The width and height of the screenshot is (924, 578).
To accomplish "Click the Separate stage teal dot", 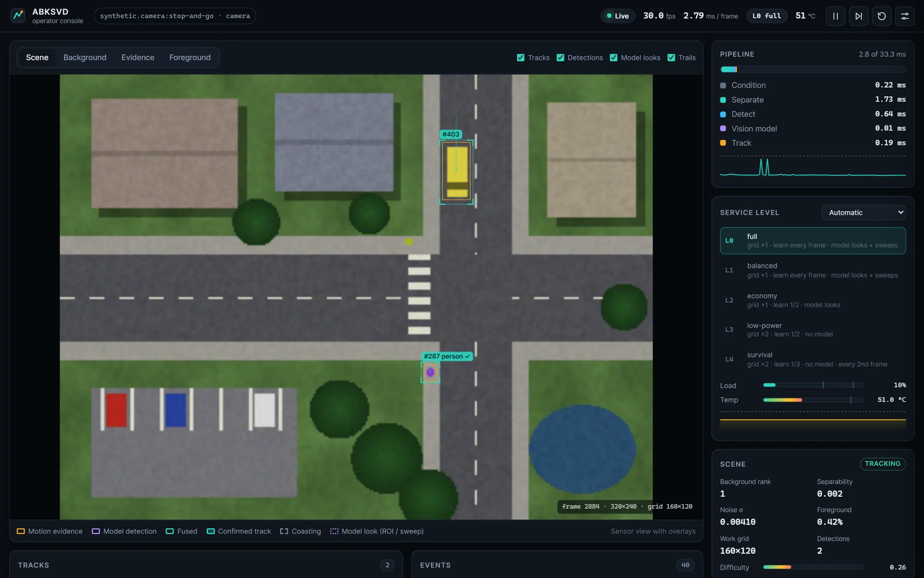I will click(723, 100).
